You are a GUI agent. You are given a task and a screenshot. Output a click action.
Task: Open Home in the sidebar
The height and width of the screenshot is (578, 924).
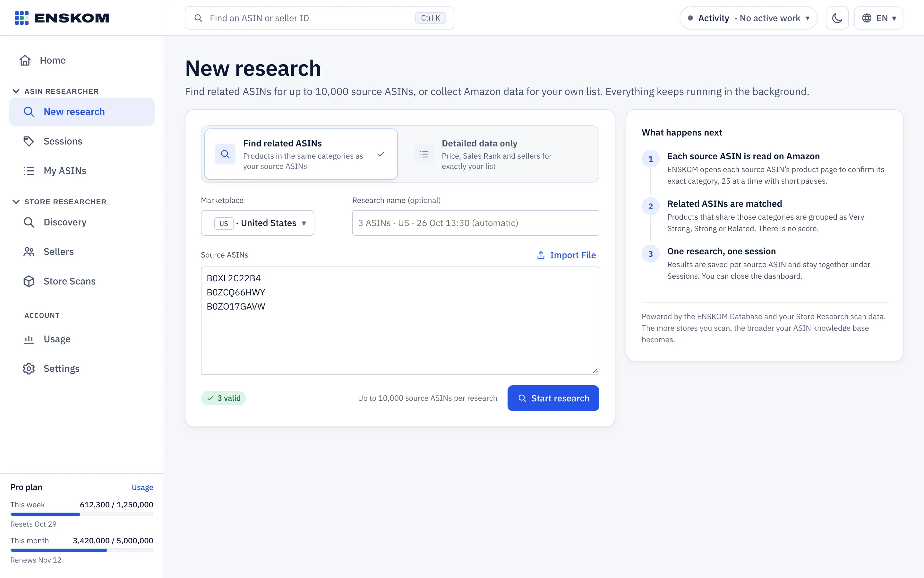click(x=82, y=60)
